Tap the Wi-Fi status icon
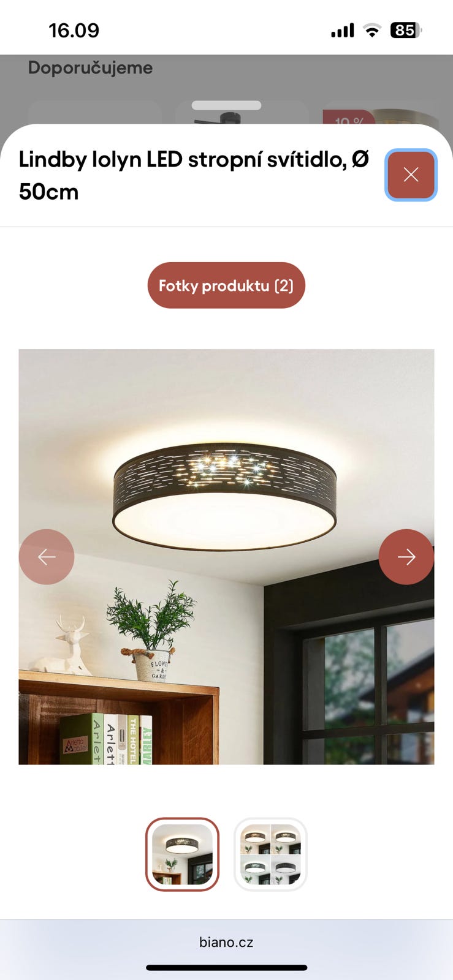The image size is (453, 980). tap(371, 30)
